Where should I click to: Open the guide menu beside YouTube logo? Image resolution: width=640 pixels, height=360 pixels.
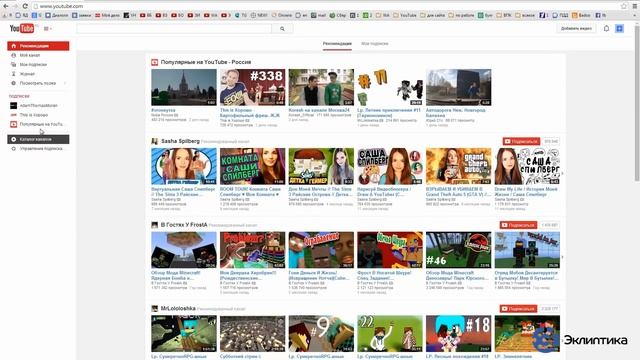pyautogui.click(x=47, y=29)
